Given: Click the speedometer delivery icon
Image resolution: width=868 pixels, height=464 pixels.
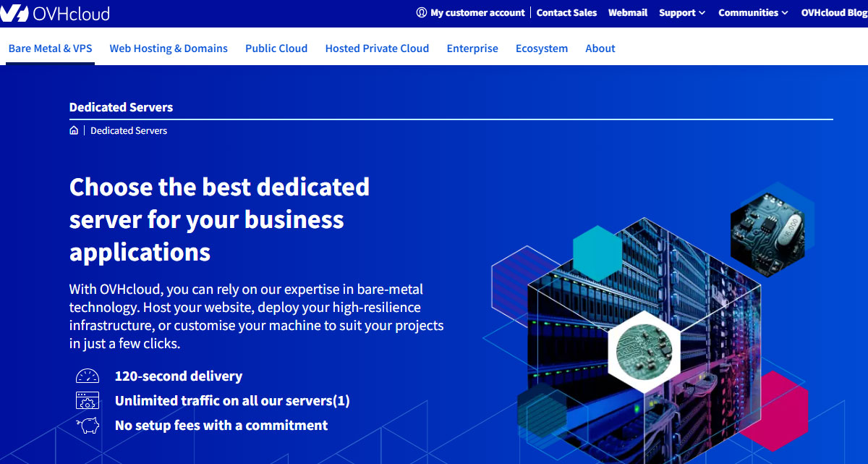Looking at the screenshot, I should pos(88,376).
